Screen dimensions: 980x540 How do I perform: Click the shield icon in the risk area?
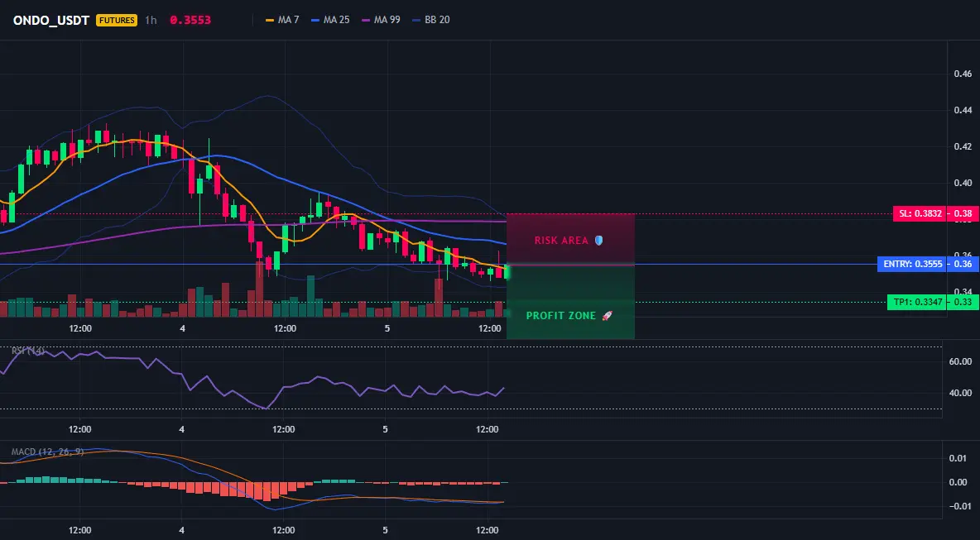[x=598, y=241]
